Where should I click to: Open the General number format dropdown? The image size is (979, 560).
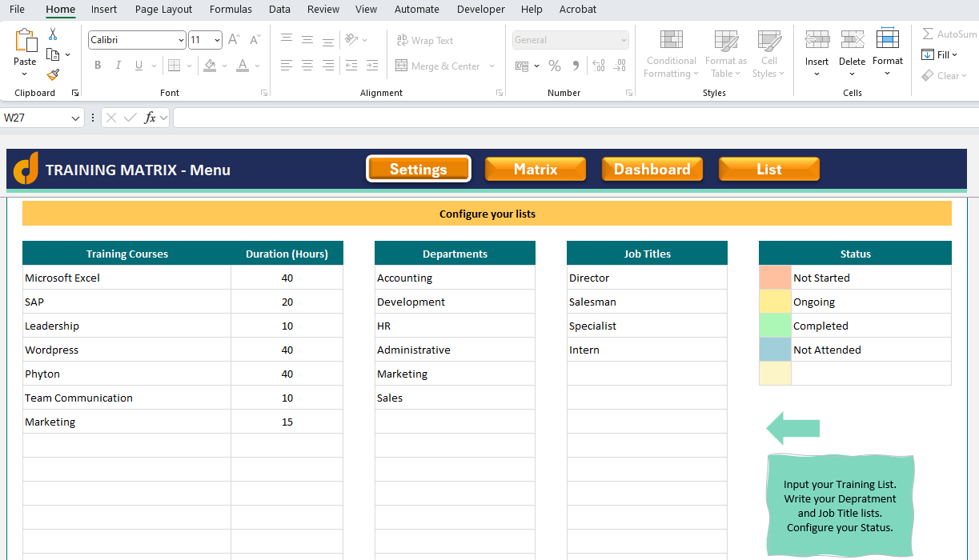click(x=571, y=40)
